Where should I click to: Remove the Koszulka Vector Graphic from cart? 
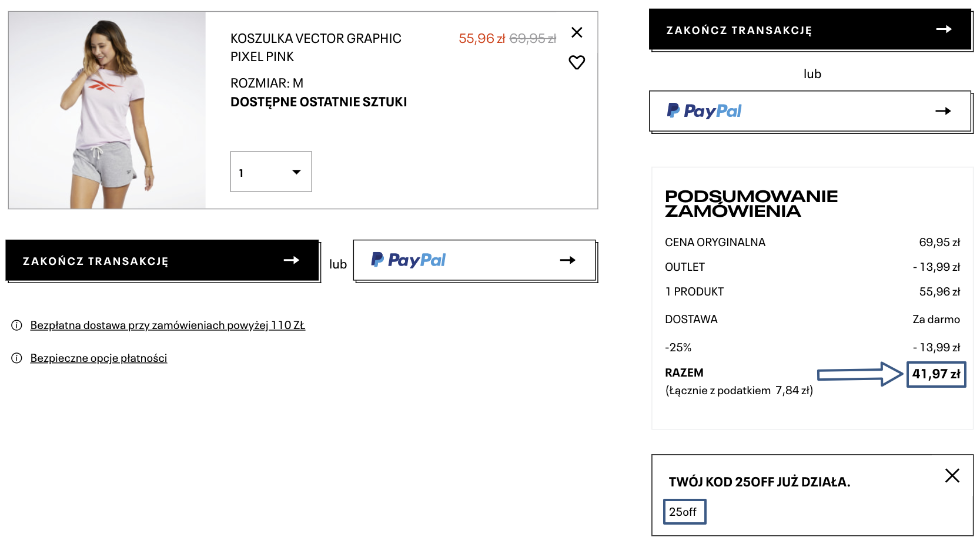577,32
